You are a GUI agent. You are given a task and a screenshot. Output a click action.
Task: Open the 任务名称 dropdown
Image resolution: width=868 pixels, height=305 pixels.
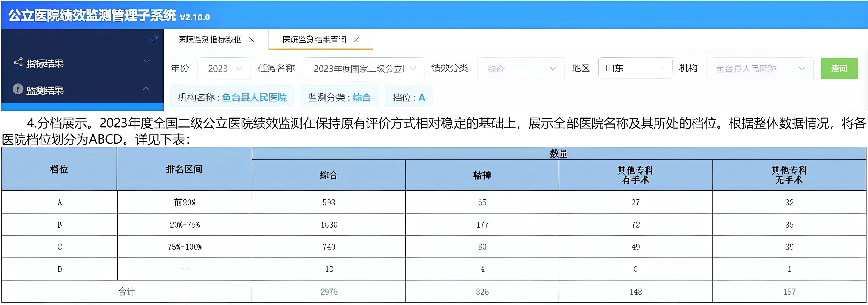(x=363, y=69)
